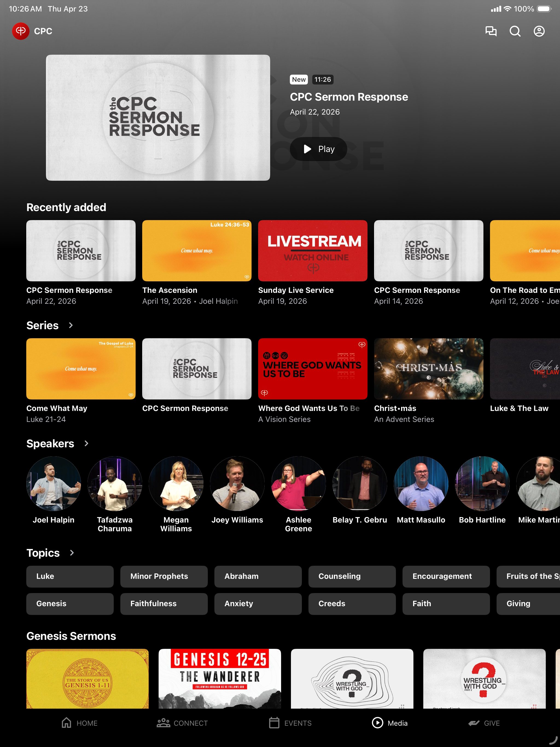Open the chat messages icon
This screenshot has width=560, height=747.
point(491,31)
